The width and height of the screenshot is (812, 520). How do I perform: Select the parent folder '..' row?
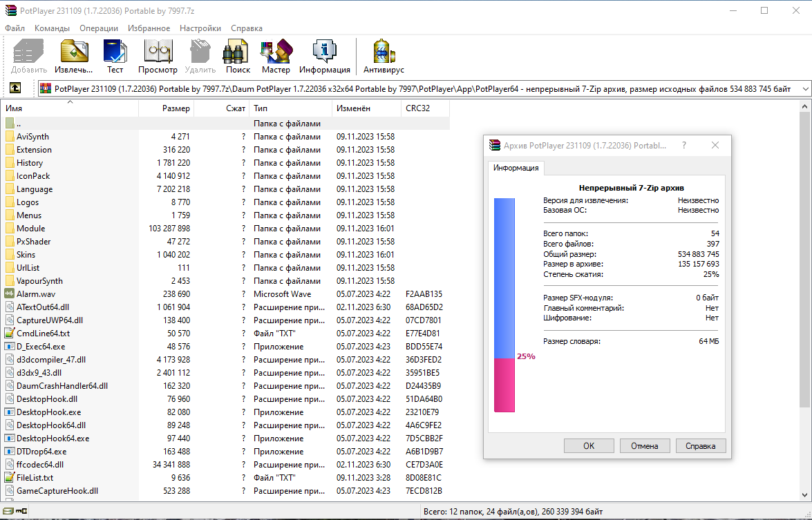[225, 124]
